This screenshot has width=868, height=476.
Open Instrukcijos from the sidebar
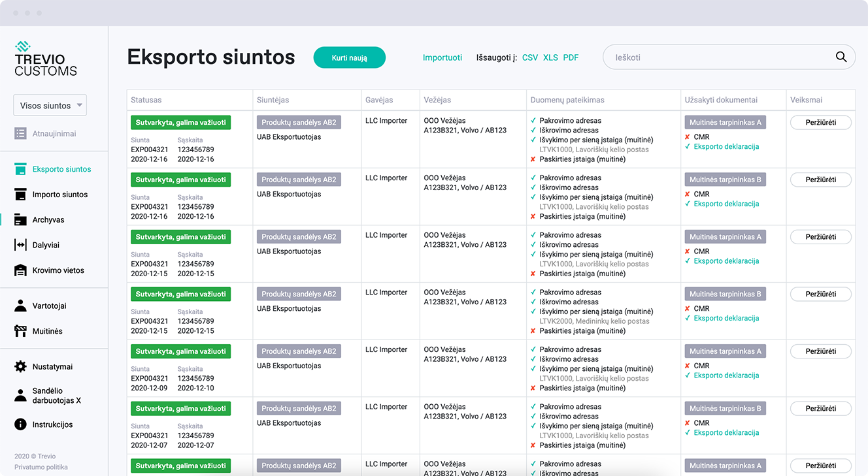[53, 424]
